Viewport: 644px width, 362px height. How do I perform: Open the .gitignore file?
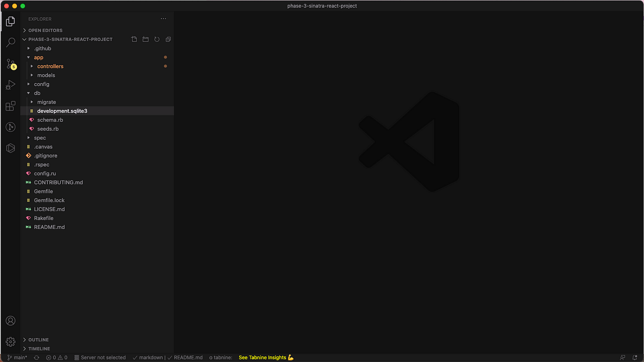[x=98, y=156]
